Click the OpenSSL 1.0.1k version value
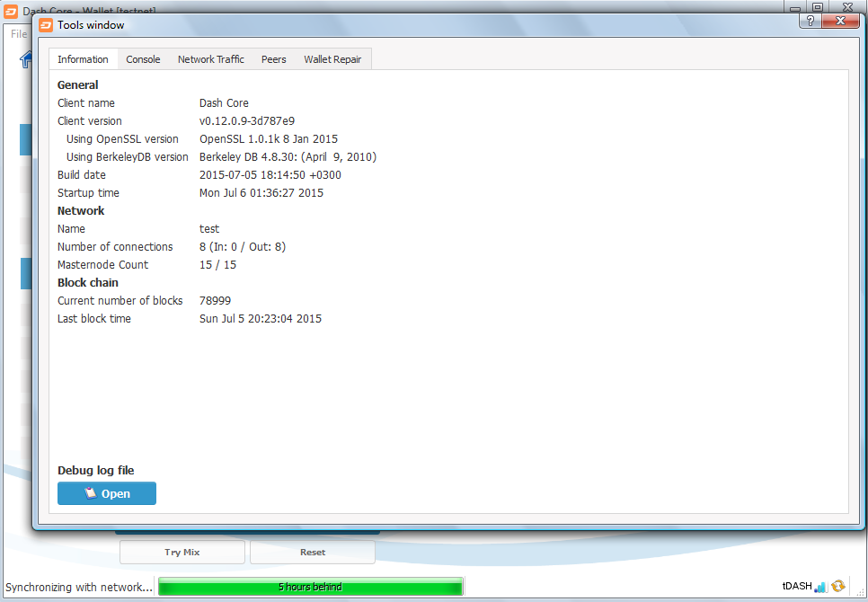Viewport: 868px width, 602px height. (x=269, y=139)
